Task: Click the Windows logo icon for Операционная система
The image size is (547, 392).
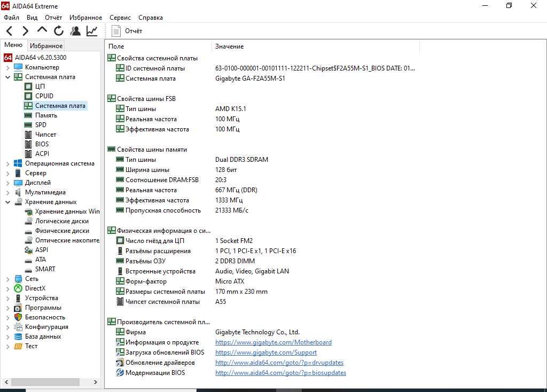Action: (x=18, y=163)
